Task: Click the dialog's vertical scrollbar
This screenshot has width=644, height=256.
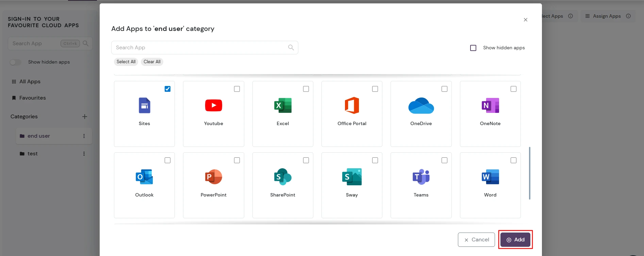Action: [x=529, y=173]
